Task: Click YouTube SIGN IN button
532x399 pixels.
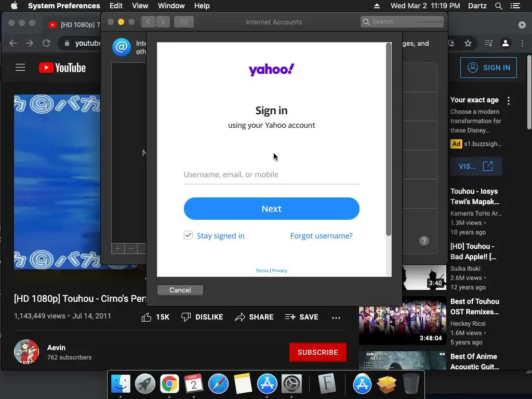Action: point(488,68)
